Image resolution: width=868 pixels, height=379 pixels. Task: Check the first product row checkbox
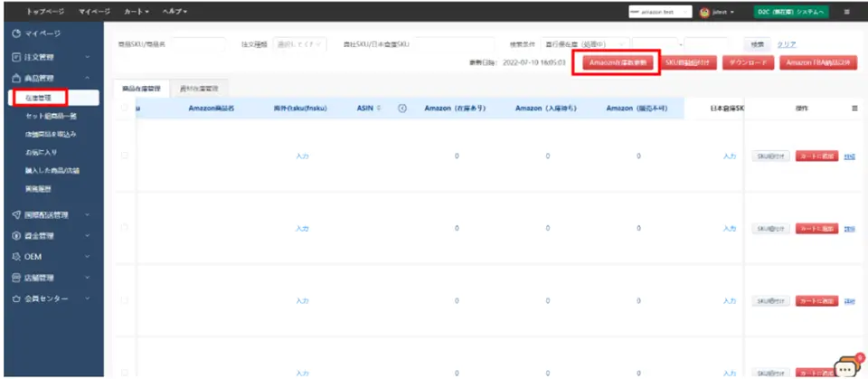(x=125, y=156)
